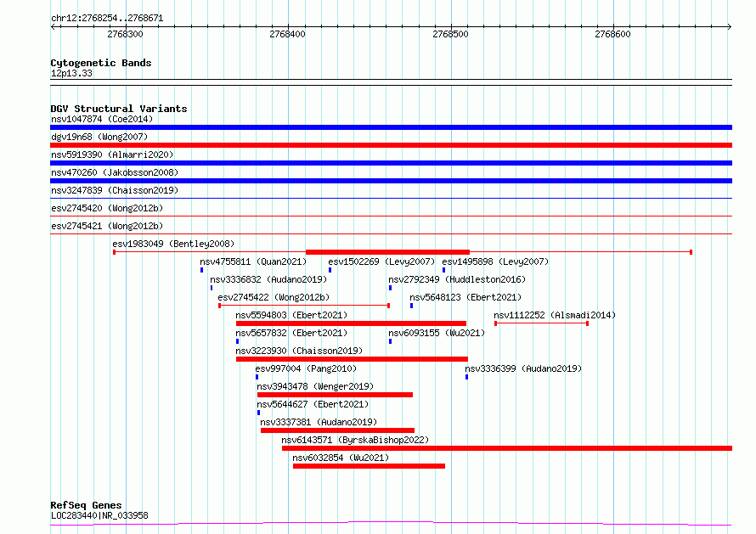Click nsv6032854 (Wu2021) label
This screenshot has height=534, width=756.
[x=341, y=458]
